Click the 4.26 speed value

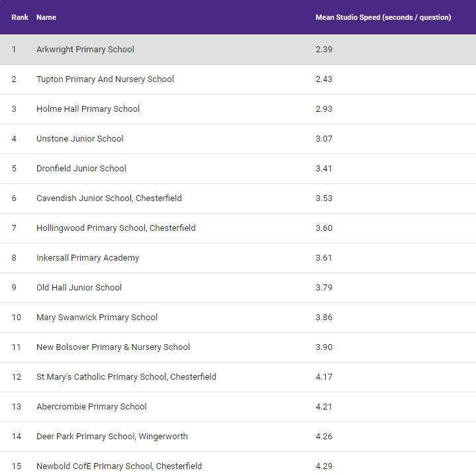pos(324,436)
